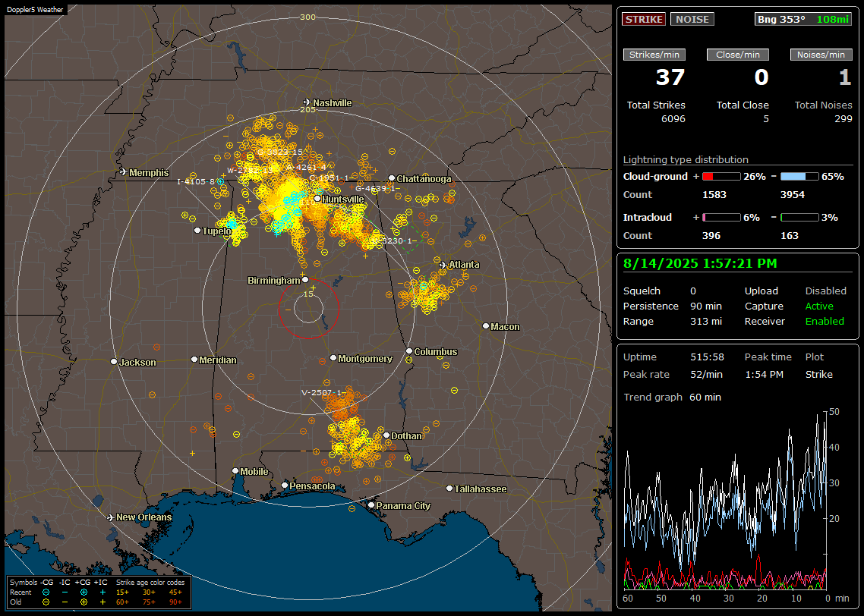Click the Chattanooga city dot

392,178
